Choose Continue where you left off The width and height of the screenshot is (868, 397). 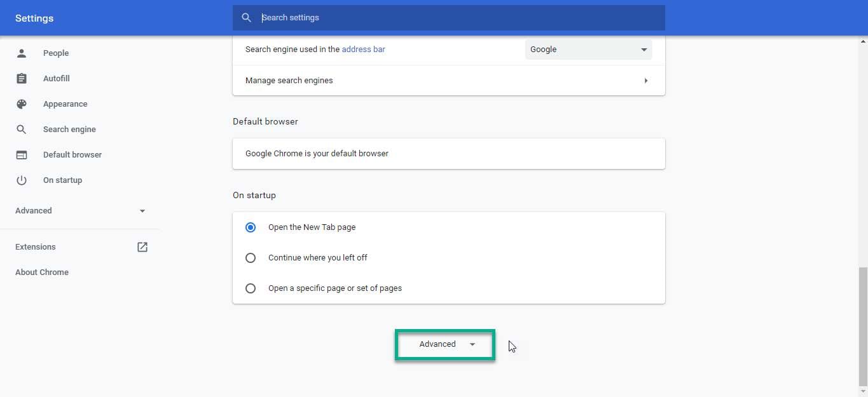coord(250,257)
